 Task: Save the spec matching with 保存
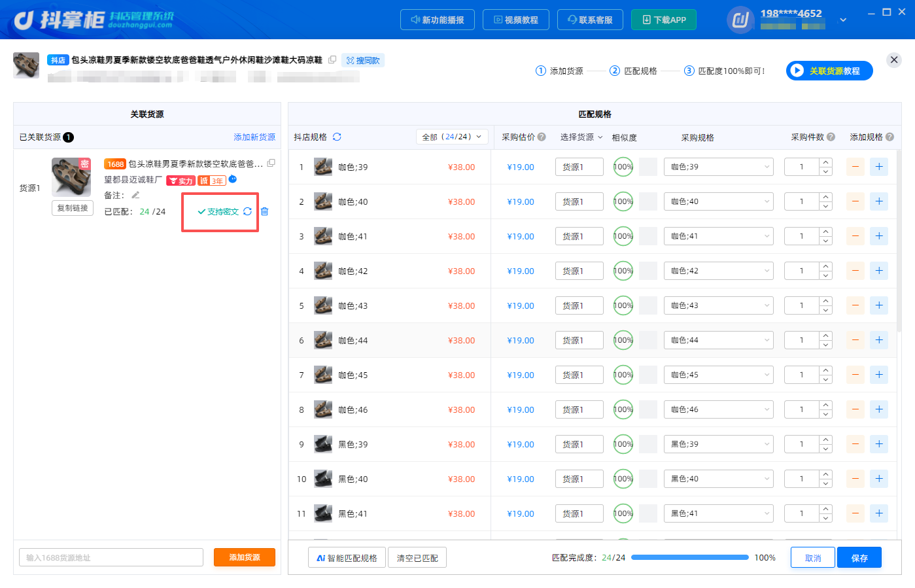(x=859, y=558)
